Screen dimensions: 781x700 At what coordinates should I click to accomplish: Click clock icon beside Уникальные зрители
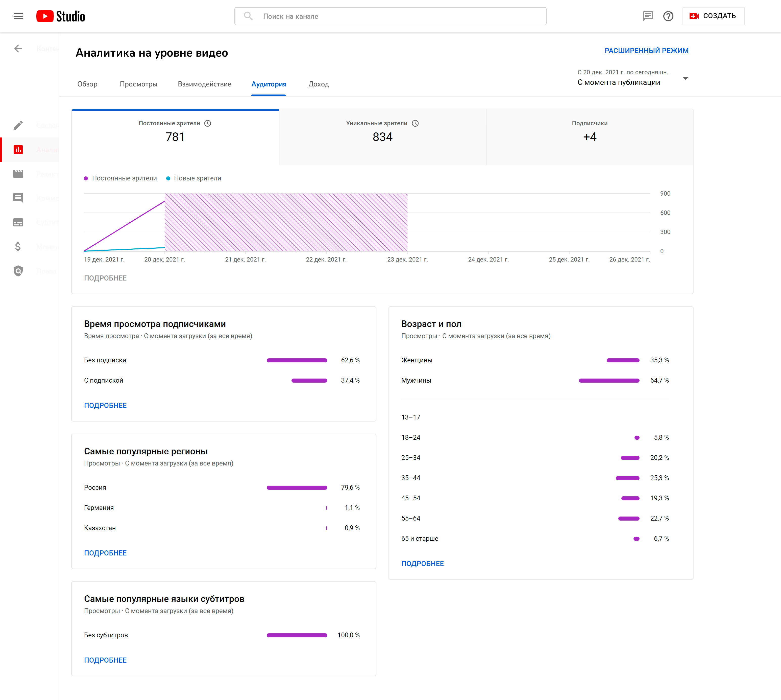415,124
